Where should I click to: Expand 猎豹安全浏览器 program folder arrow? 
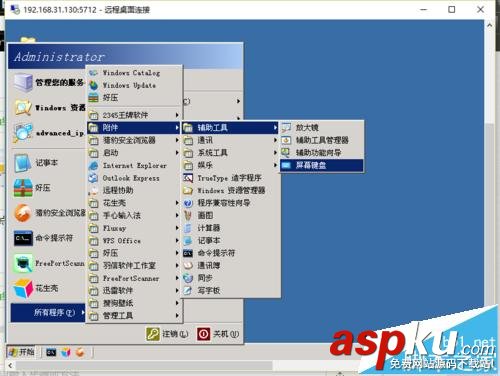click(x=177, y=140)
